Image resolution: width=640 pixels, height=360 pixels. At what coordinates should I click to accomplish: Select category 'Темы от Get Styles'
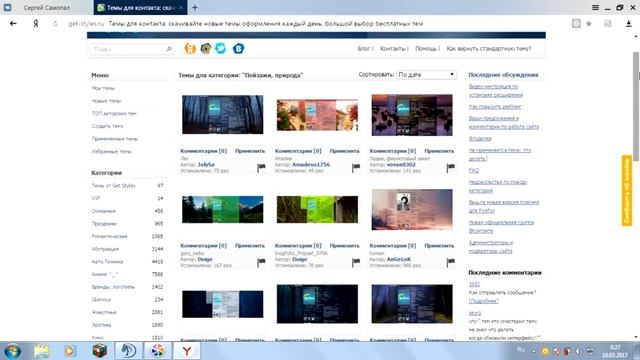point(113,186)
